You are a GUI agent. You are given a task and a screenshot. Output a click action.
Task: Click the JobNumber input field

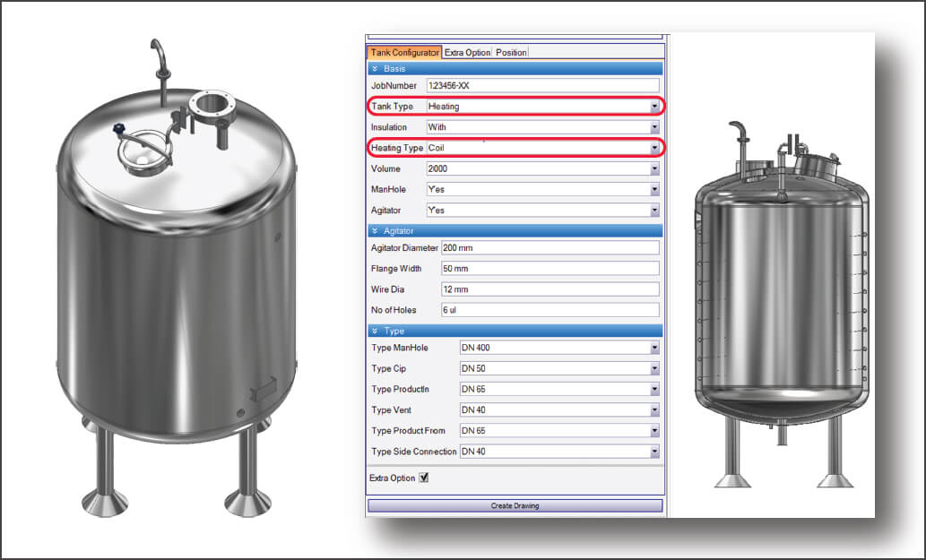(x=542, y=86)
